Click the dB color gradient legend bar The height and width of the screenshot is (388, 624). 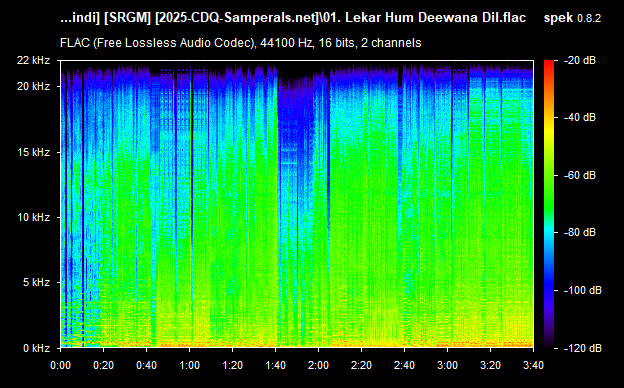[549, 204]
